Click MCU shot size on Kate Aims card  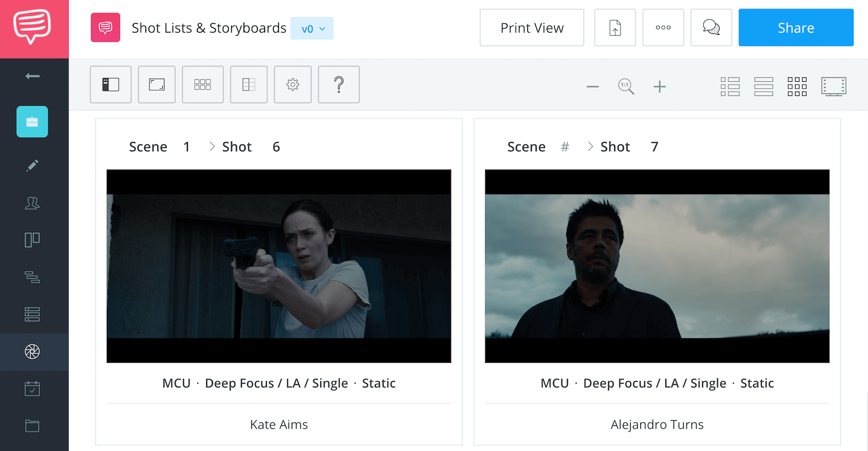pyautogui.click(x=176, y=383)
